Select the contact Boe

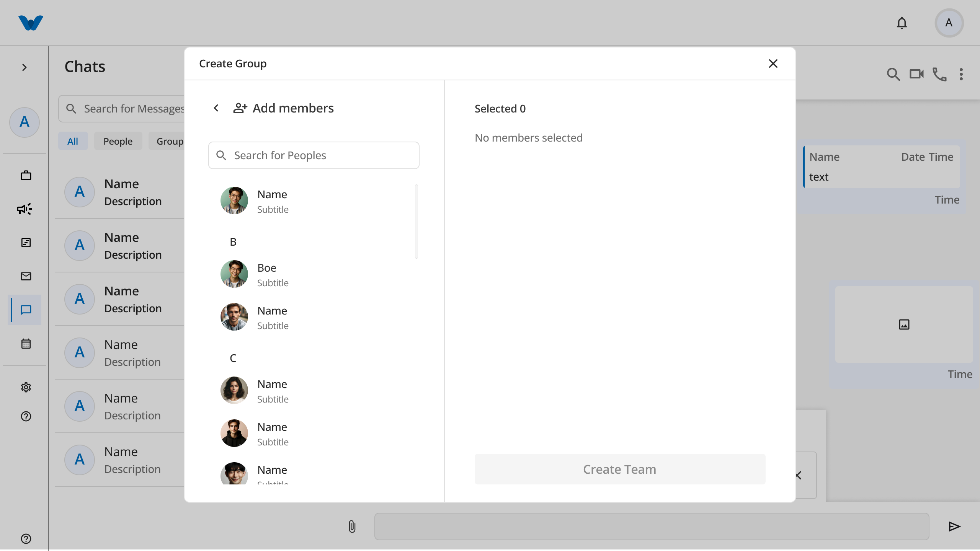(x=314, y=274)
